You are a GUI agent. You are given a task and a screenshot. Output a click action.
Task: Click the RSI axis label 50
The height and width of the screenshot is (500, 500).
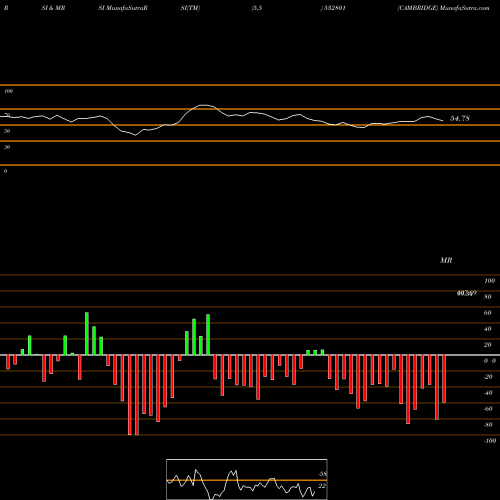click(7, 131)
